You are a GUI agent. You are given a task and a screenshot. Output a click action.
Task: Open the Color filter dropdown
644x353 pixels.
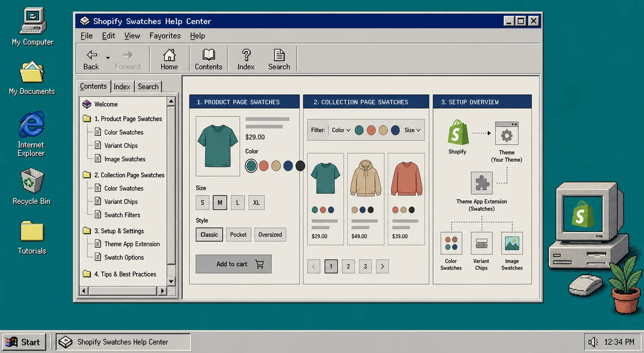coord(341,130)
